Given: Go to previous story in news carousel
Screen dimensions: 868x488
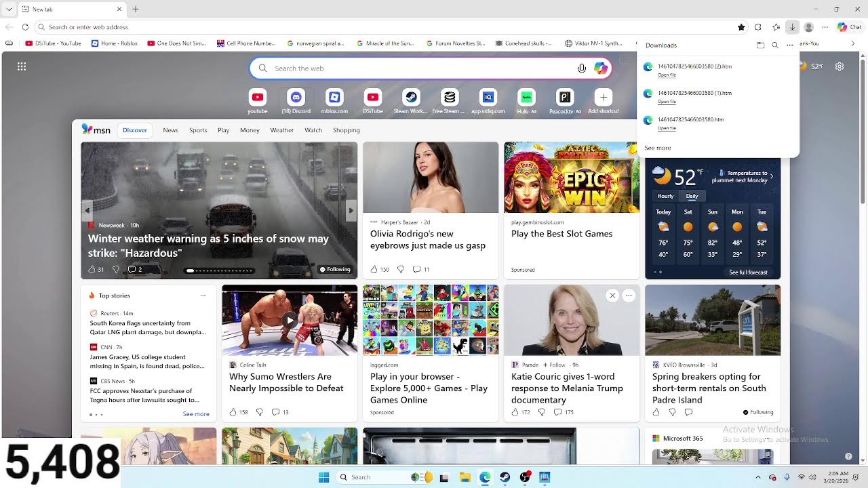Looking at the screenshot, I should (87, 210).
